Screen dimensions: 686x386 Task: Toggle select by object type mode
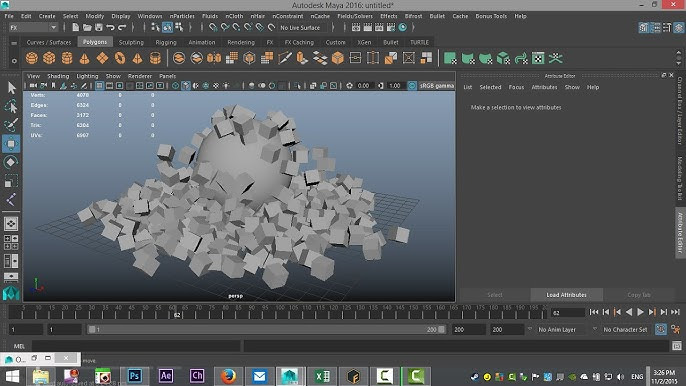click(x=168, y=28)
